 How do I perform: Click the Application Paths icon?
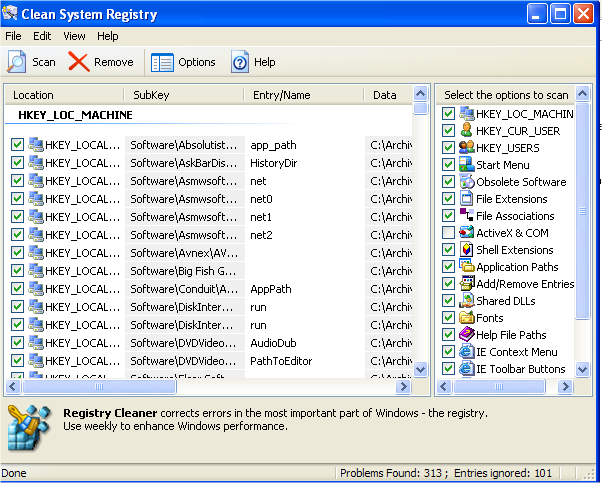coord(466,266)
